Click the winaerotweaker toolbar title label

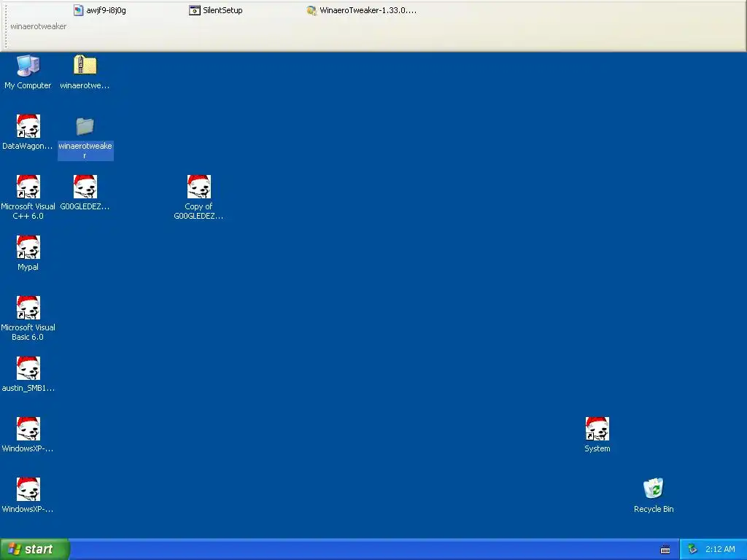click(x=39, y=26)
